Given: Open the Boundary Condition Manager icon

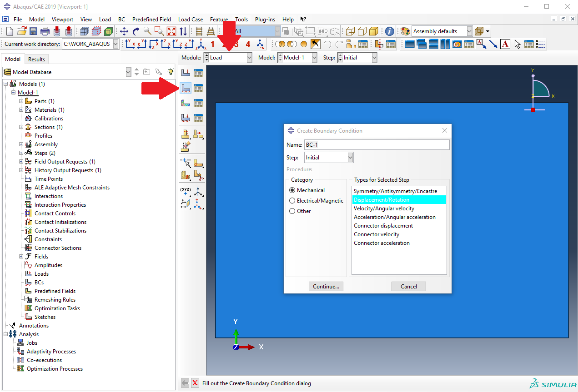Looking at the screenshot, I should pyautogui.click(x=198, y=88).
